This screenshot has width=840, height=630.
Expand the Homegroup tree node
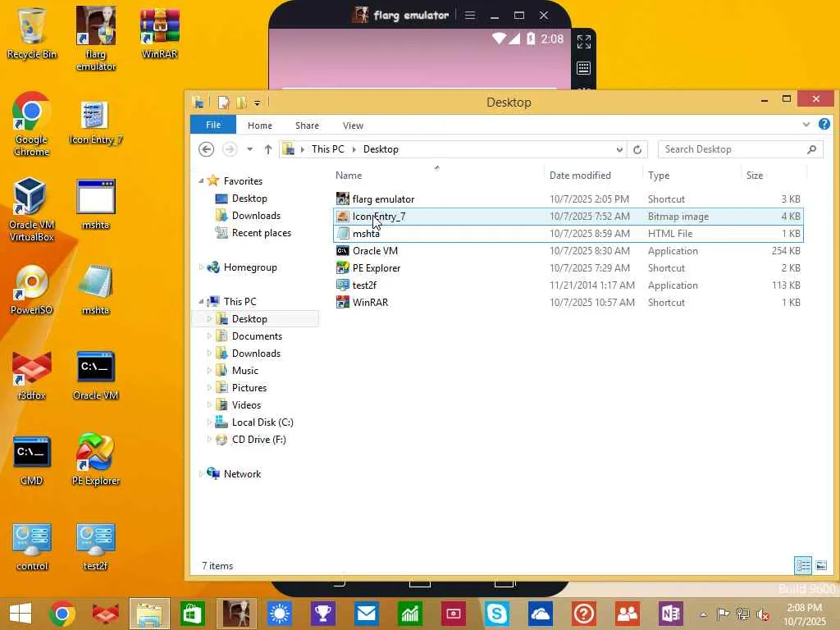click(202, 267)
